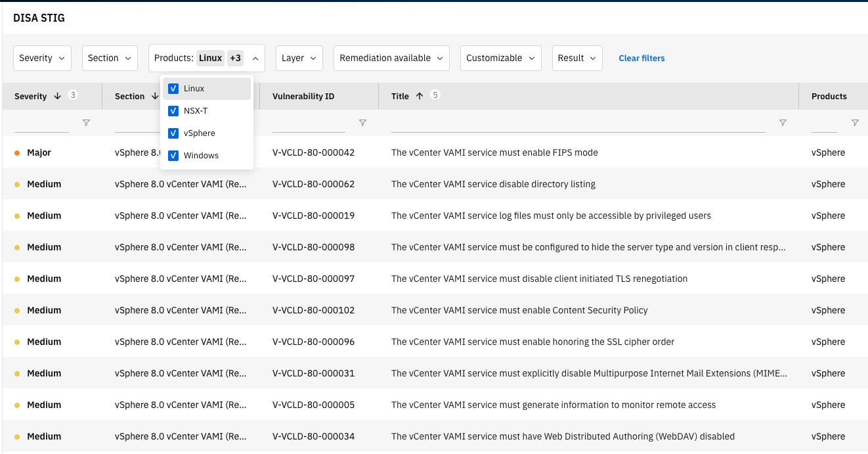
Task: Toggle the vSphere product checkbox
Action: pos(173,133)
